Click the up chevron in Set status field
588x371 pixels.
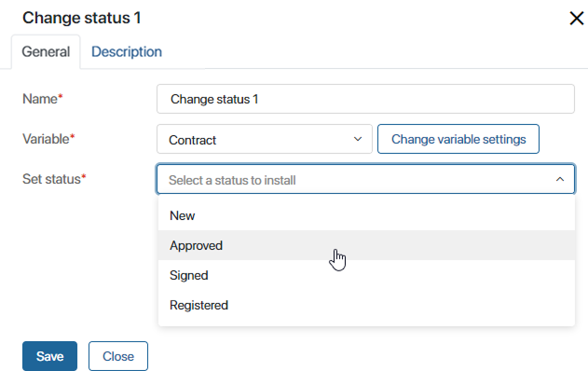tap(560, 179)
